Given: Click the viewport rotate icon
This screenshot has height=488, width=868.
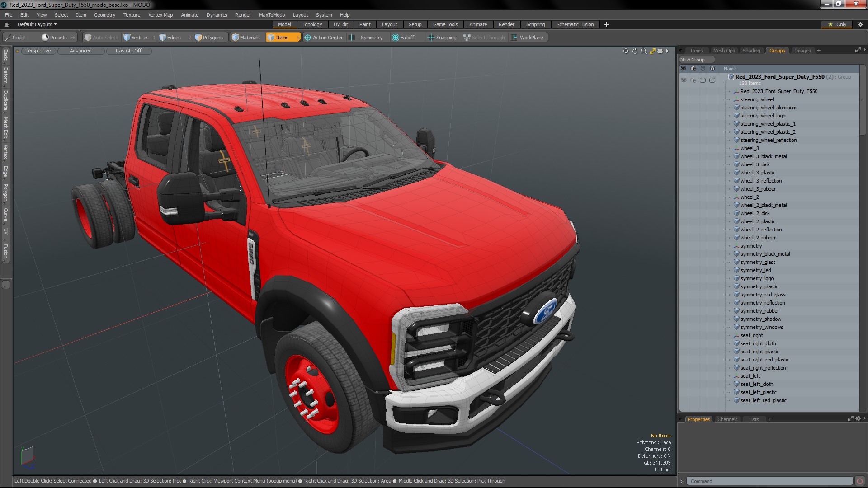Looking at the screenshot, I should (x=635, y=51).
